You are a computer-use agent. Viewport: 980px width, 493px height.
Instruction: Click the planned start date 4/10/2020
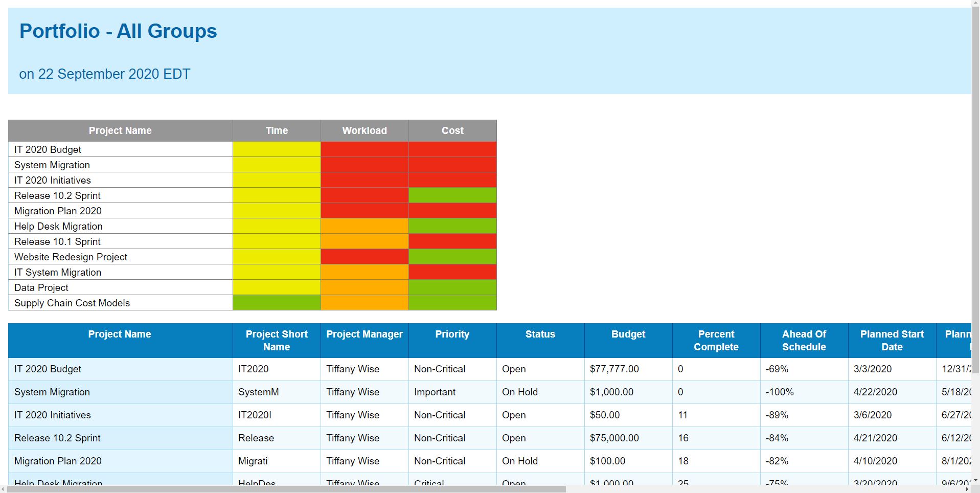click(875, 461)
